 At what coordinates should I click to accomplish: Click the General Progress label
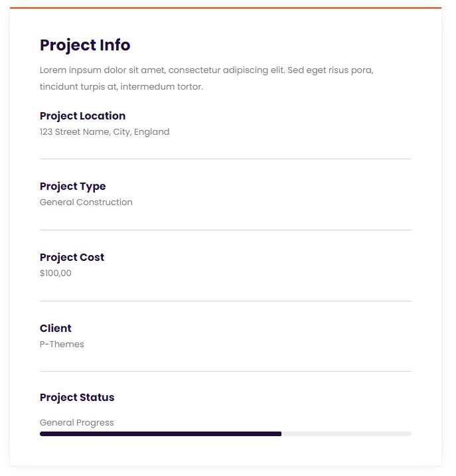point(76,422)
